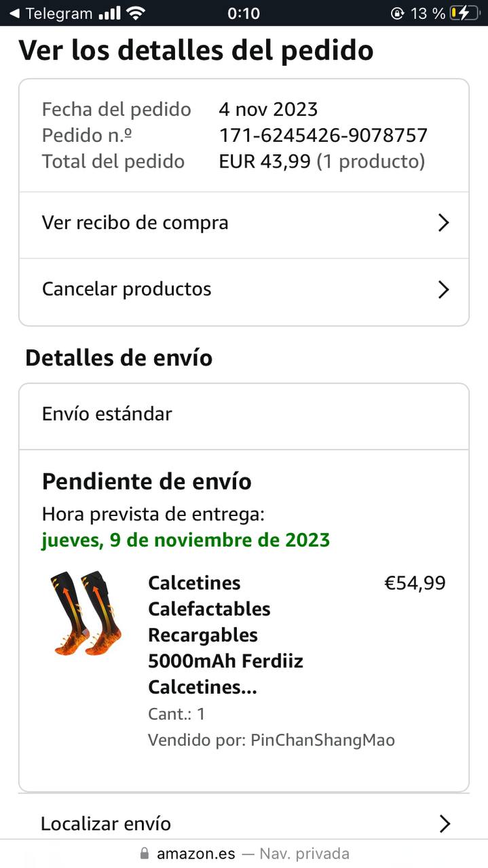488x868 pixels.
Task: Return to Telegram app label
Action: 58,14
